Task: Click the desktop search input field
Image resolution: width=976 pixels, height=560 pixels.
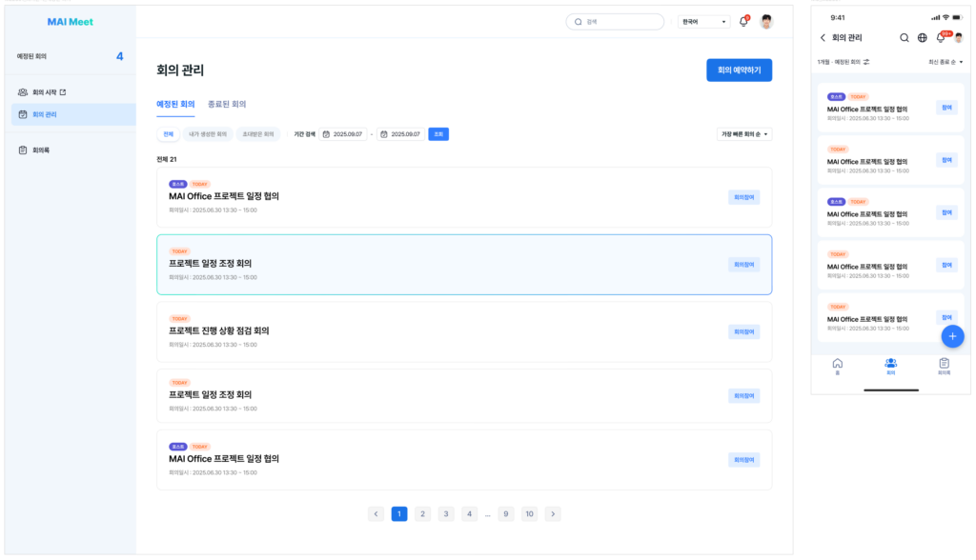Action: tap(615, 22)
